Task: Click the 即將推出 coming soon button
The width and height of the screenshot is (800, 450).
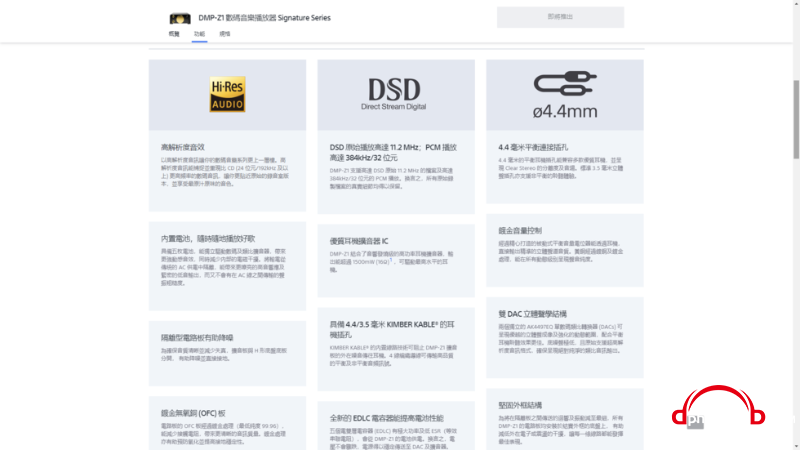Action: coord(560,17)
